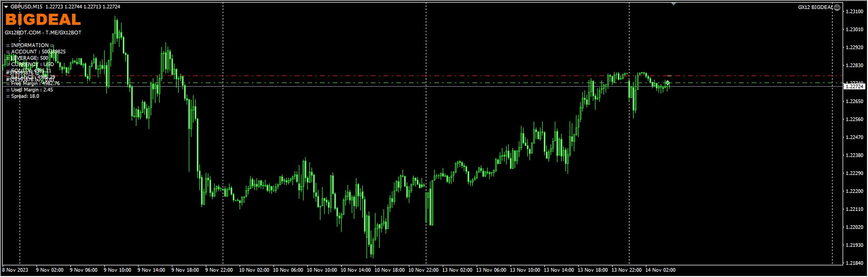Click price scale label 1.23010
Viewport: 868px width, 277px height.
pyautogui.click(x=855, y=29)
